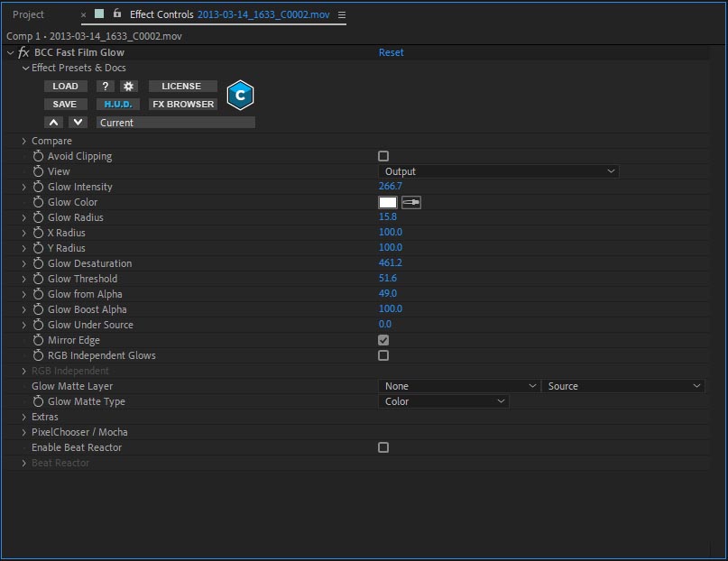Toggle the Glow Color stopwatch
Image resolution: width=728 pixels, height=561 pixels.
tap(38, 202)
